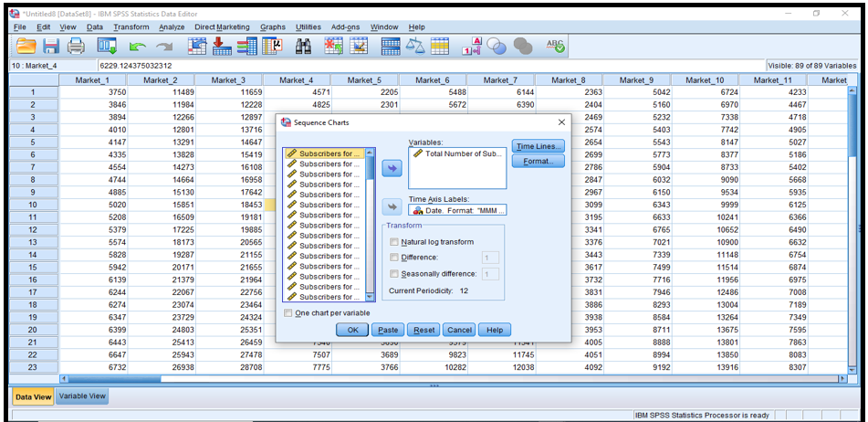Enable the Natural log transform checkbox
The height and width of the screenshot is (422, 868).
pos(394,242)
